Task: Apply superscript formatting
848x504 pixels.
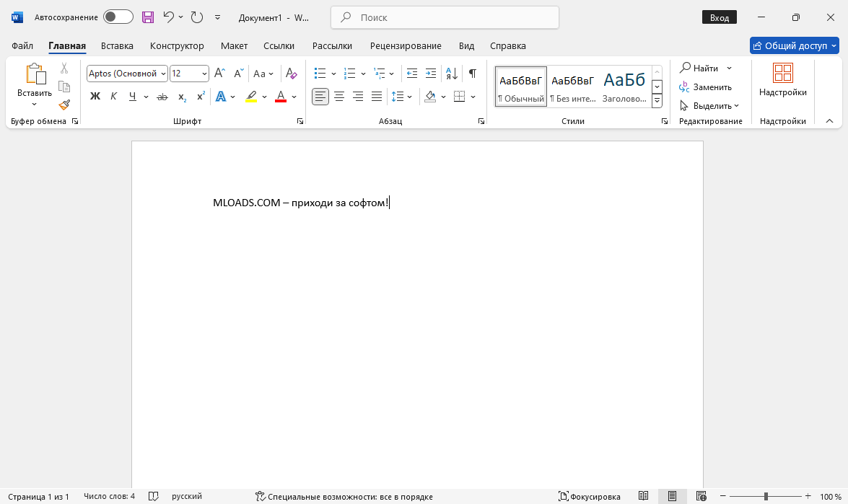Action: (201, 97)
